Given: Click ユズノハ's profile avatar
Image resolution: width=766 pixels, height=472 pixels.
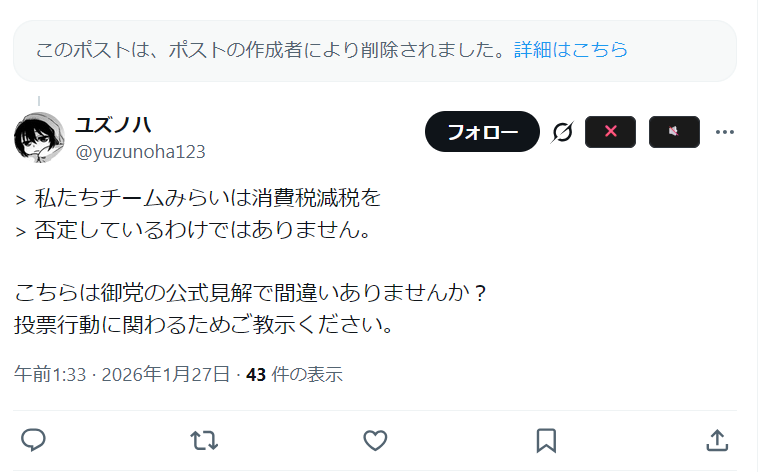Looking at the screenshot, I should pos(39,137).
